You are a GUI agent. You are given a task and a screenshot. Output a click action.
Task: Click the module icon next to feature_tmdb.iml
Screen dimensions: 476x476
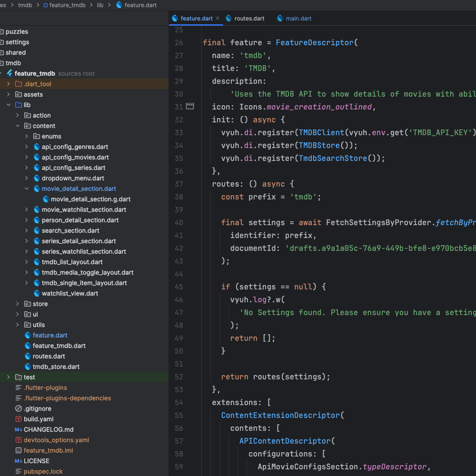point(18,450)
